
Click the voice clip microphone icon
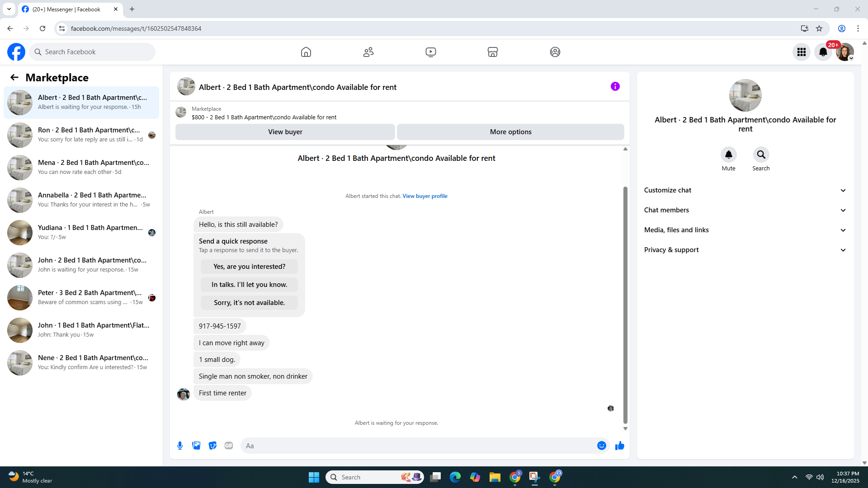pyautogui.click(x=180, y=446)
